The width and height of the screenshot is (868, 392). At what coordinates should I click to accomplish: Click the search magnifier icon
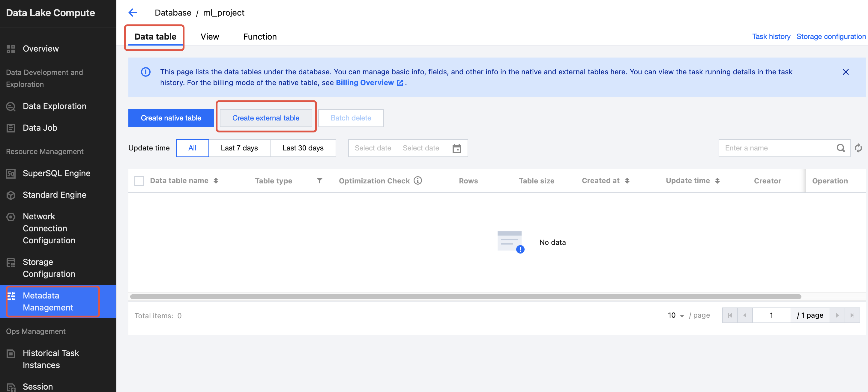(x=840, y=148)
